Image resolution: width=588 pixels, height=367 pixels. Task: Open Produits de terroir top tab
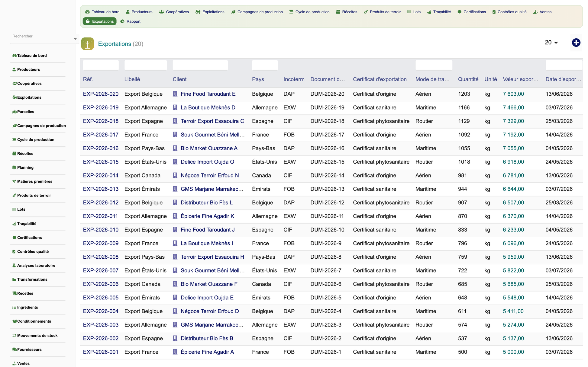(382, 12)
